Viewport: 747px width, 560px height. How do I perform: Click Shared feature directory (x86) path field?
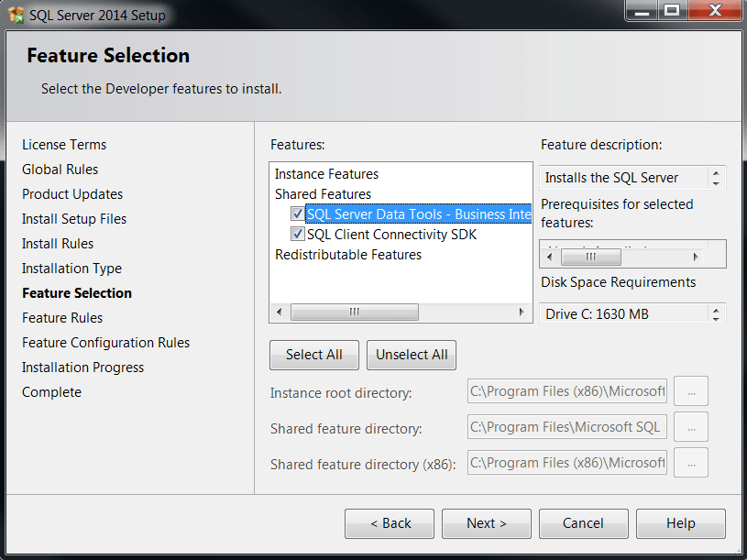click(x=567, y=462)
